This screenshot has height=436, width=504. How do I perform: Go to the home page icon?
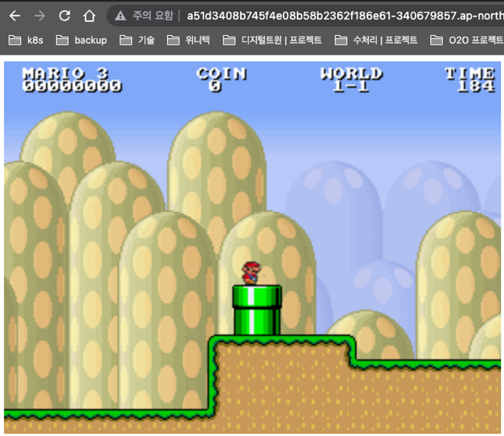pyautogui.click(x=89, y=16)
